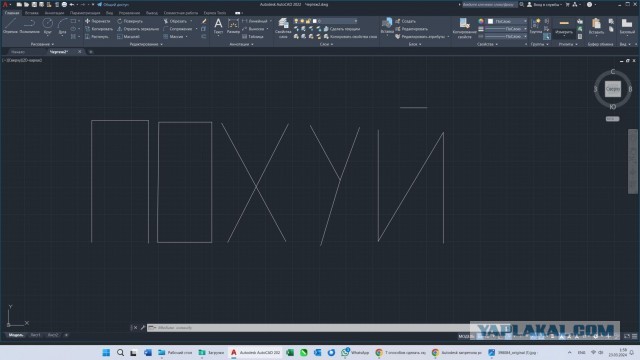640x360 pixels.
Task: Click the Общий доступ share button
Action: [x=113, y=4]
